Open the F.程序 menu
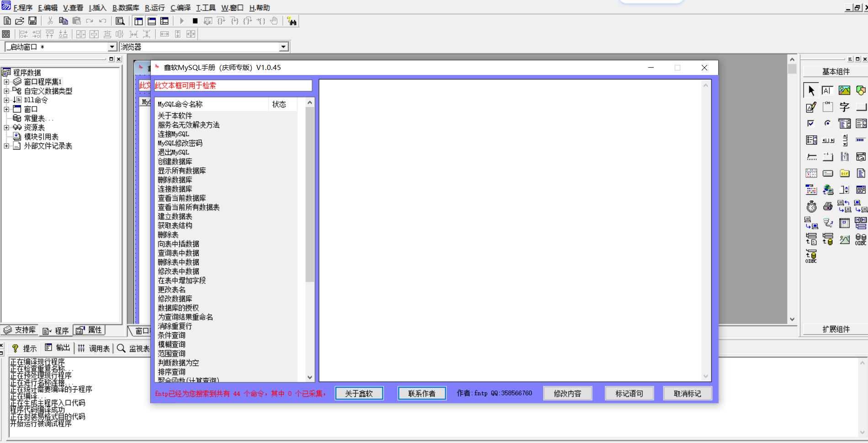The image size is (868, 443). (x=23, y=8)
